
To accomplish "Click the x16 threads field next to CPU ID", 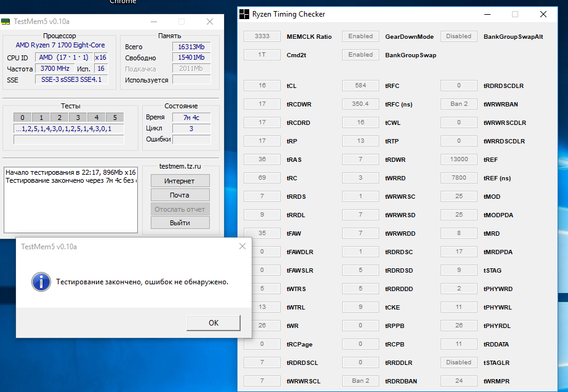I will coord(101,57).
